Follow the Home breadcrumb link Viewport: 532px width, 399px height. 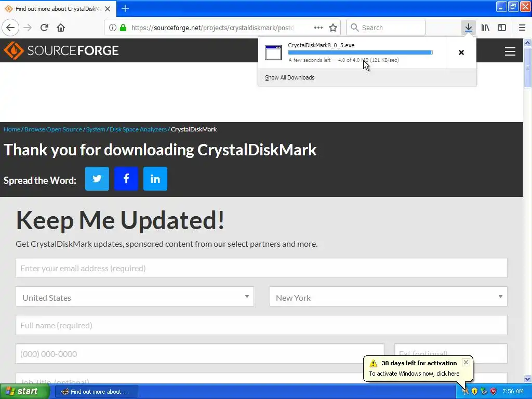point(12,129)
